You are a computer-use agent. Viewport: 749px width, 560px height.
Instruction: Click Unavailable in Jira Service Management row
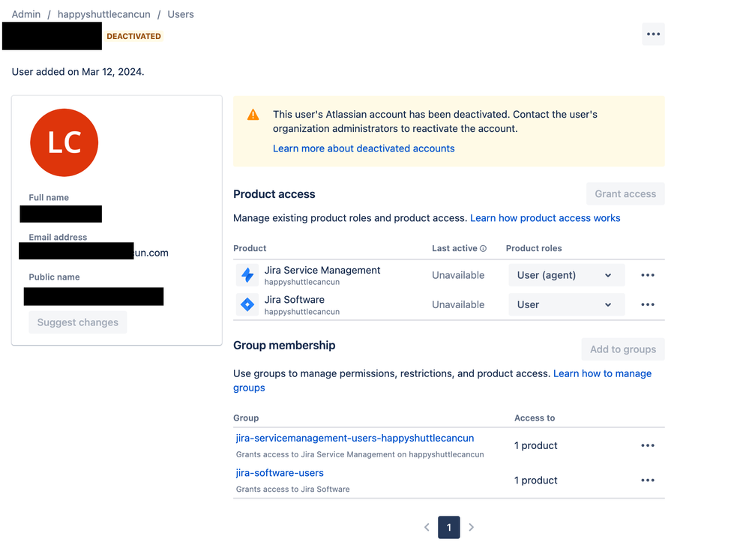[x=458, y=275]
